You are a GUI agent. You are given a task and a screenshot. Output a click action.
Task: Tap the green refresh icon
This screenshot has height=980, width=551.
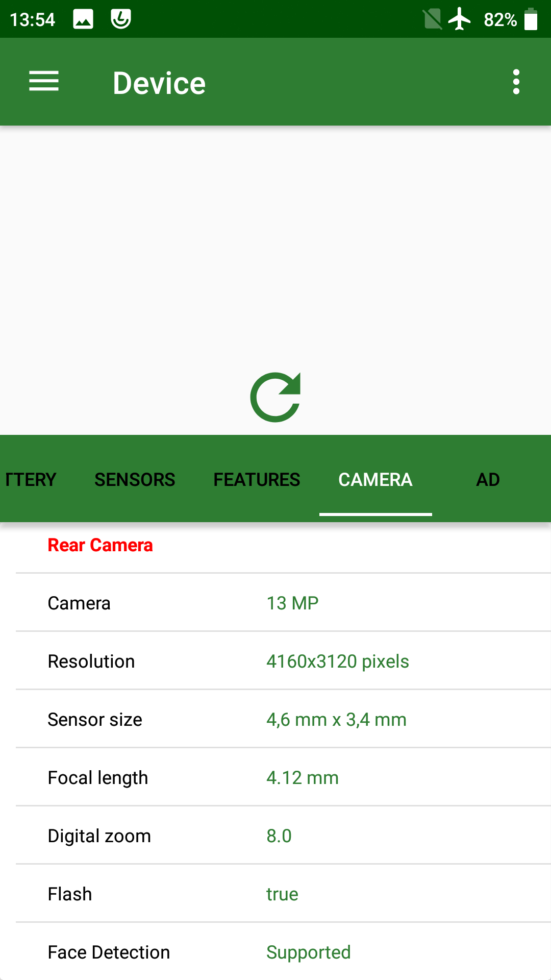click(275, 397)
